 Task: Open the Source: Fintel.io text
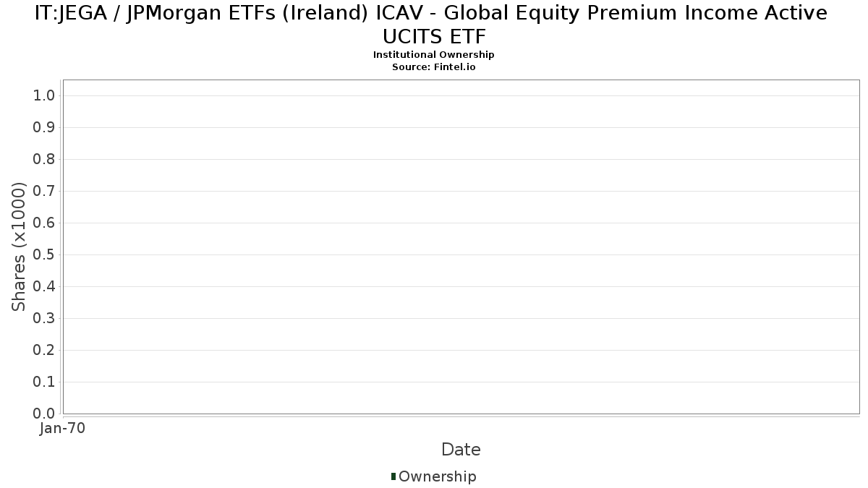tap(433, 67)
